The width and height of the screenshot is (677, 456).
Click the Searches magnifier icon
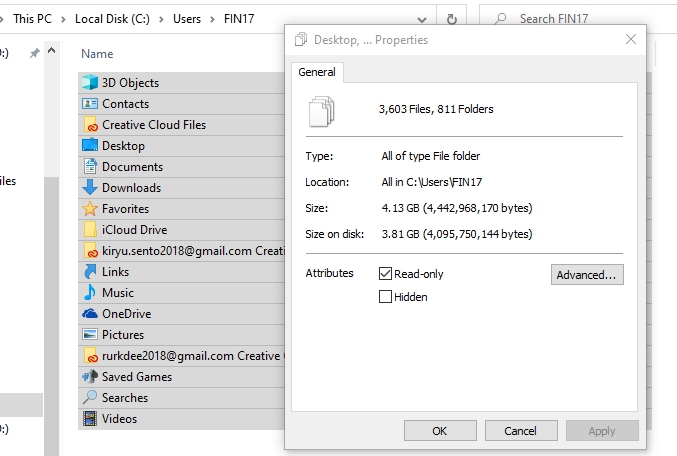point(90,397)
